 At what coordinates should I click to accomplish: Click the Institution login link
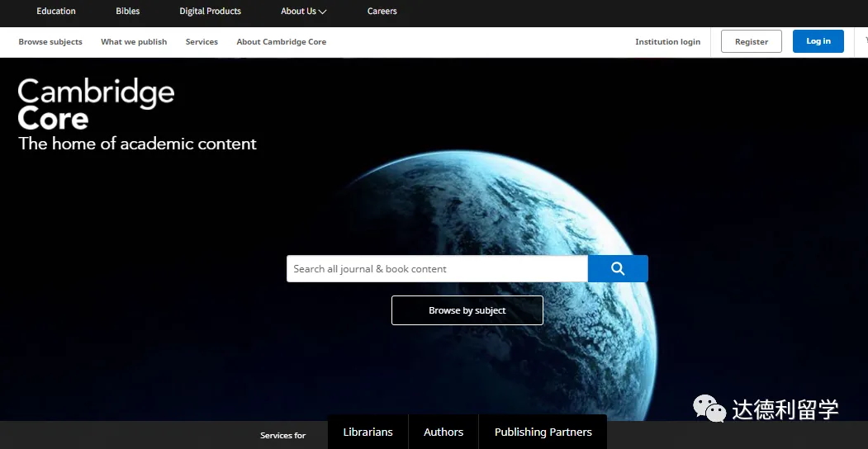[667, 42]
